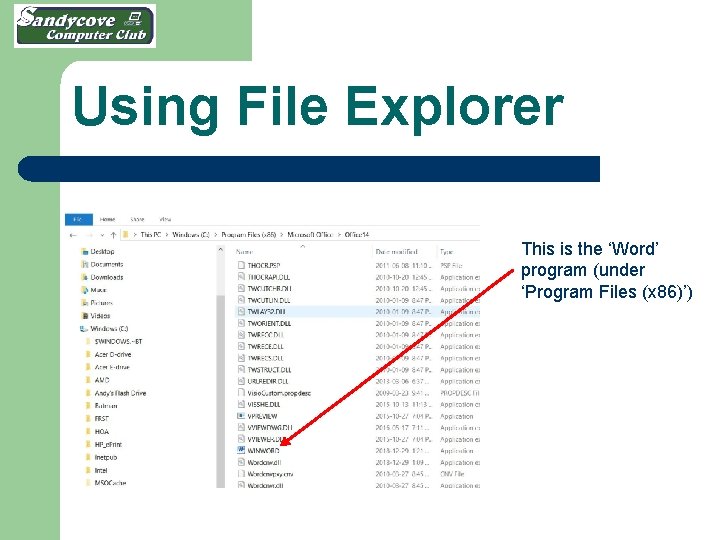The image size is (720, 540).
Task: Click the TWLAY32.DLL file icon
Action: [241, 311]
